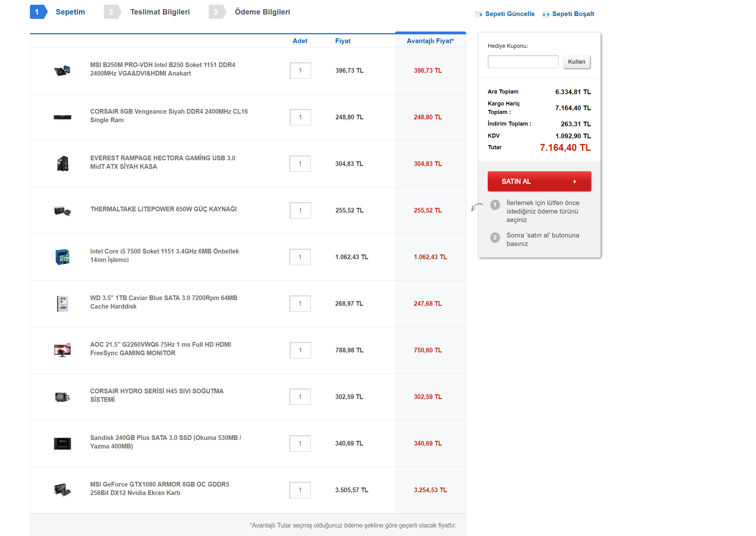The height and width of the screenshot is (536, 756).
Task: Click Sepeti Boşalt text link
Action: point(573,14)
